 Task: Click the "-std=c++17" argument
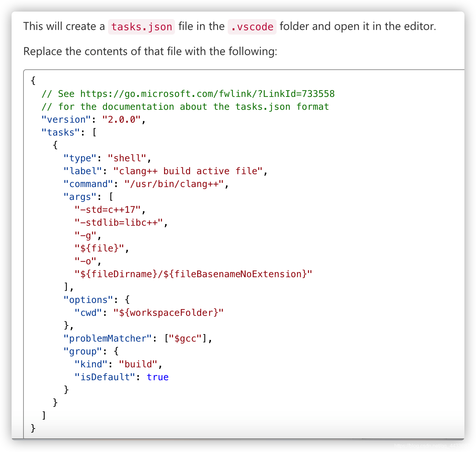coord(108,210)
